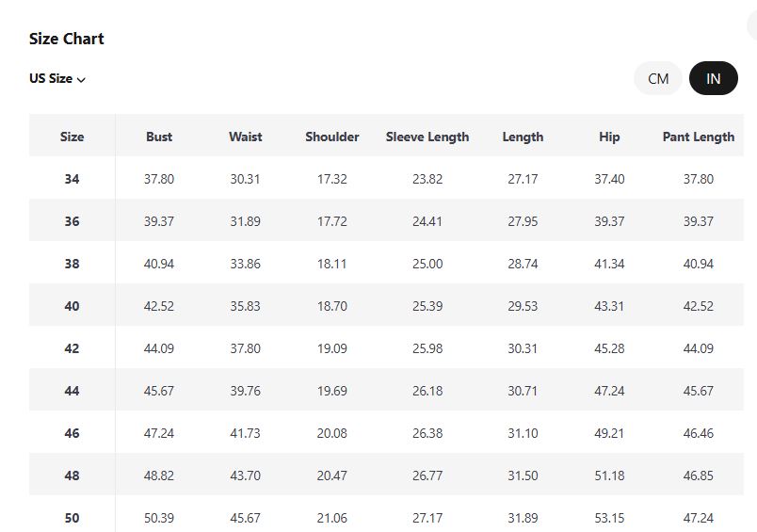
Task: Click the Sleeve Length column header
Action: 427,137
